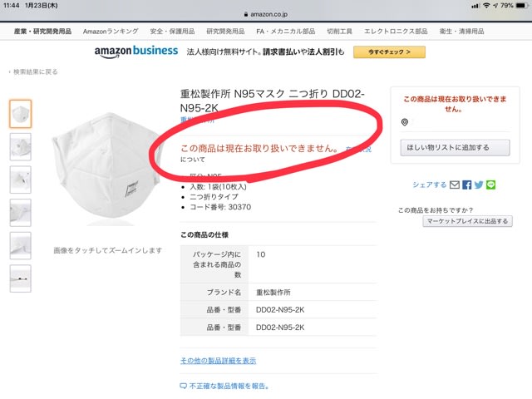Tap the Wi-Fi status icon
This screenshot has width=532, height=399.
coord(486,6)
